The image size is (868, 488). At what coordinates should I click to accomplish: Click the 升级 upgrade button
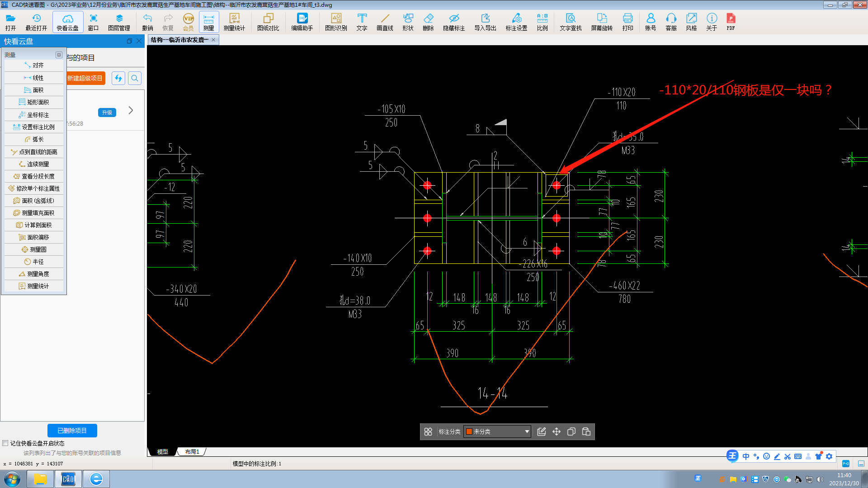pos(107,113)
